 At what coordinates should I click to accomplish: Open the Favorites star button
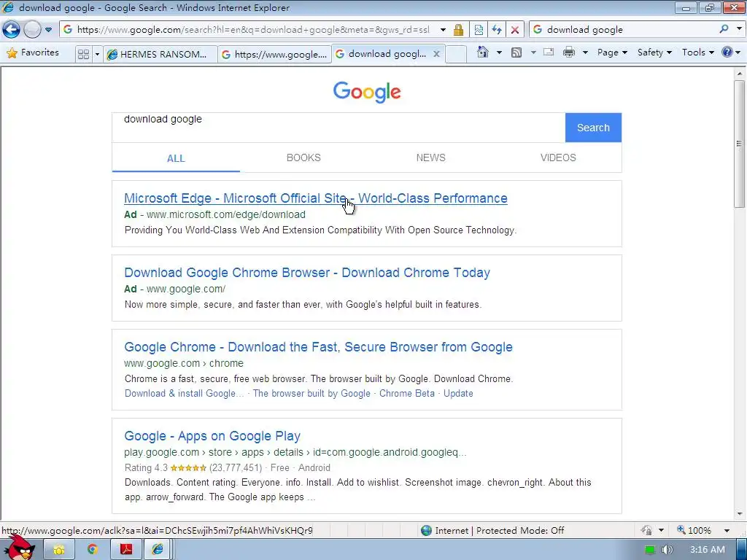click(32, 52)
